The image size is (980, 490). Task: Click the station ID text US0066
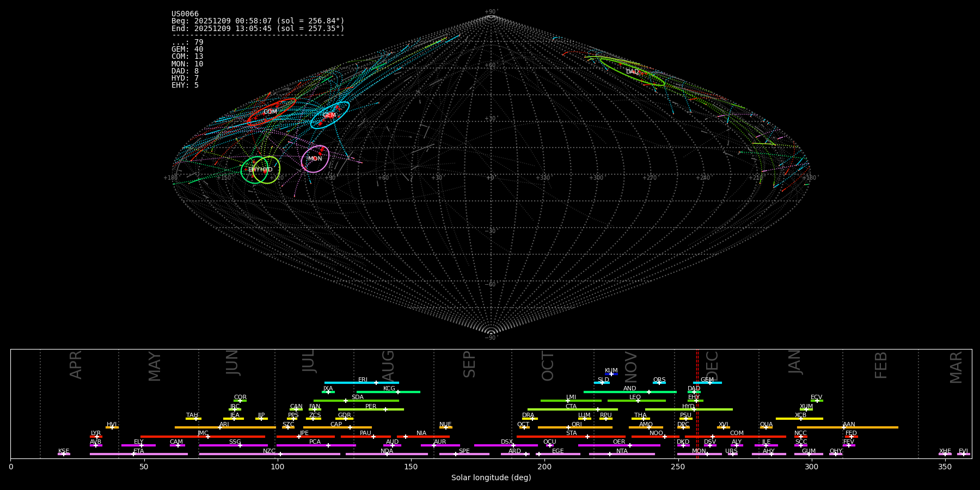pos(185,14)
